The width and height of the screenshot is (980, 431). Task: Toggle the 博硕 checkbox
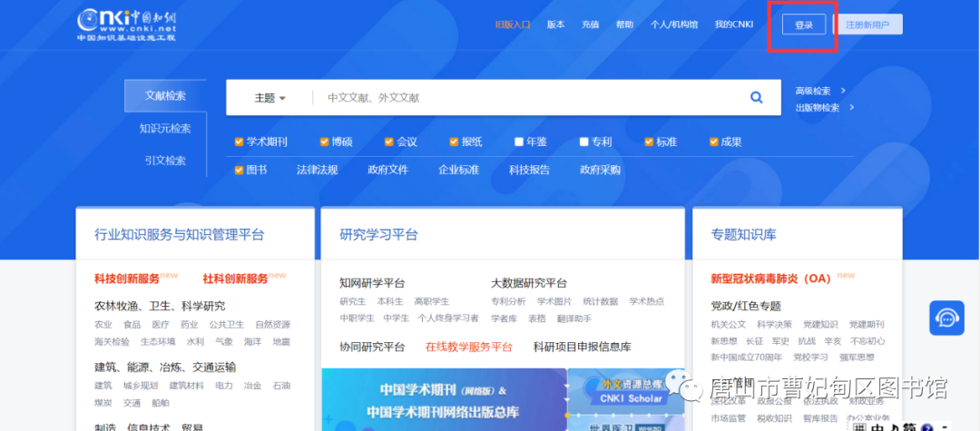pos(324,142)
